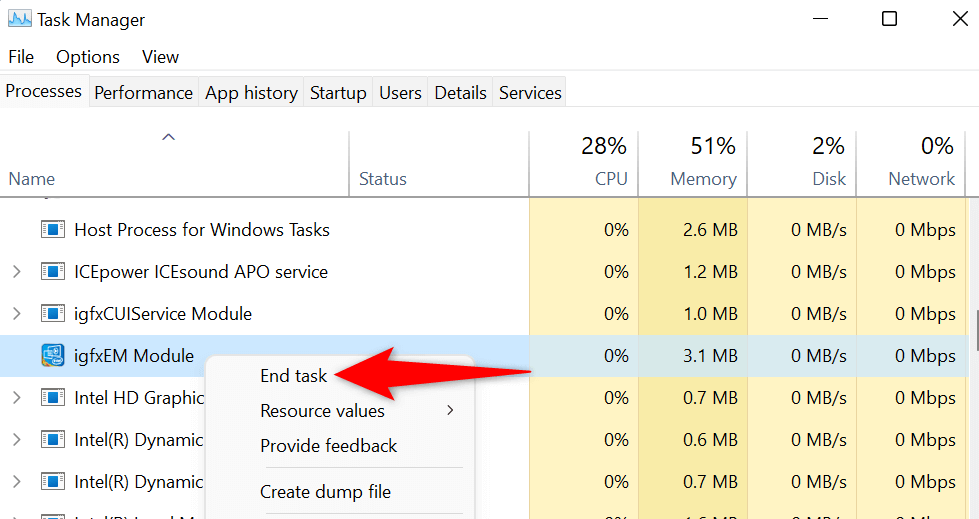Expand the Intel HD Graphics process group
The image size is (979, 519).
[x=16, y=398]
